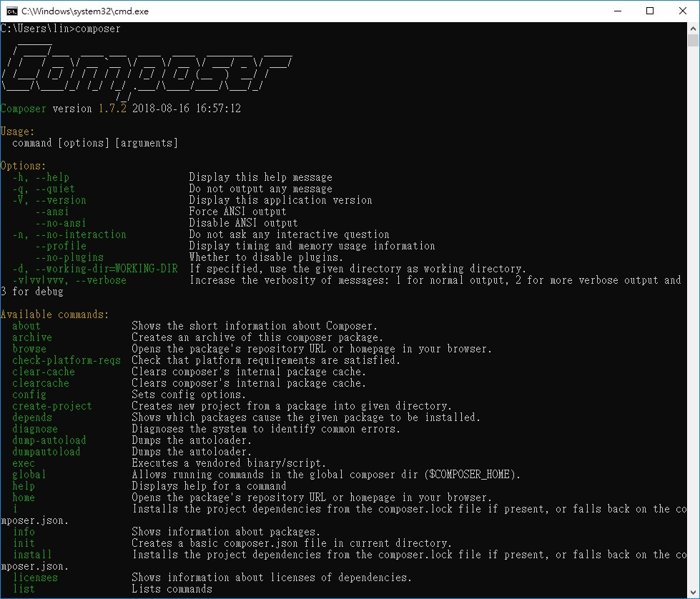700x599 pixels.
Task: Click the 'init' command
Action: [24, 543]
